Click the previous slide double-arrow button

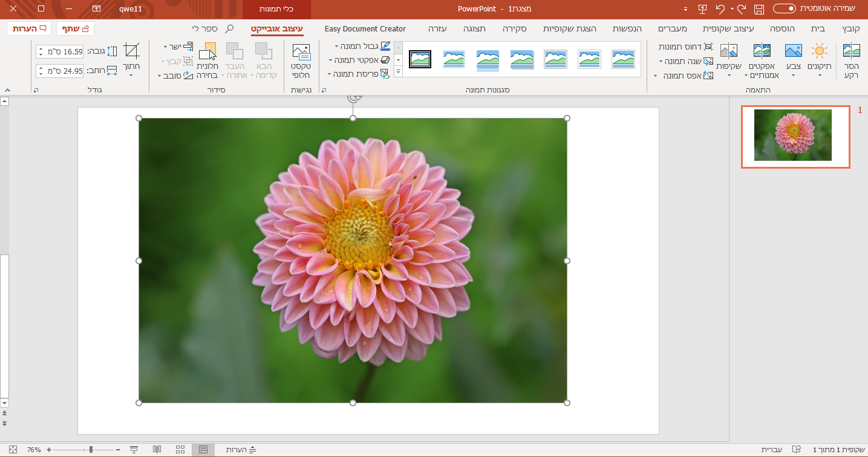(x=5, y=413)
